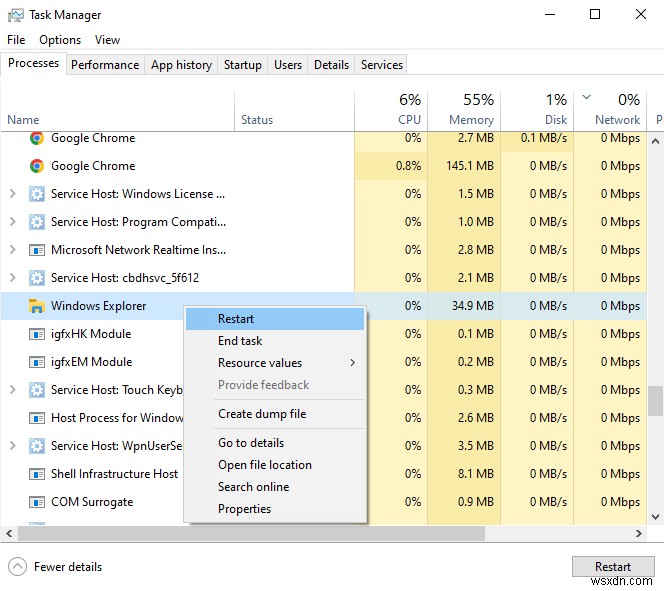Click the Service Host: WpnUserSe gear icon
The height and width of the screenshot is (591, 664).
(x=37, y=446)
